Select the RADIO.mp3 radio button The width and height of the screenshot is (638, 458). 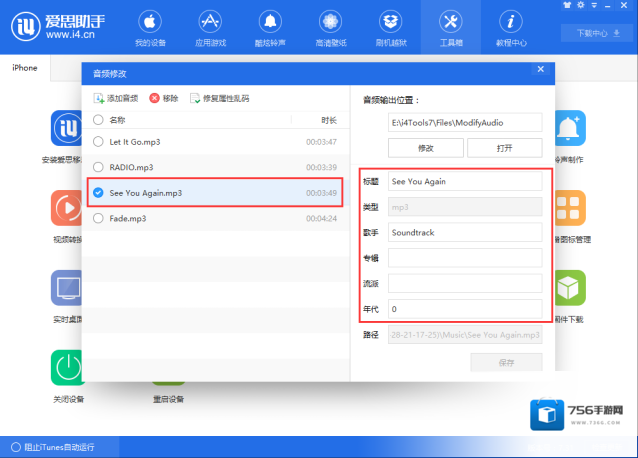98,167
